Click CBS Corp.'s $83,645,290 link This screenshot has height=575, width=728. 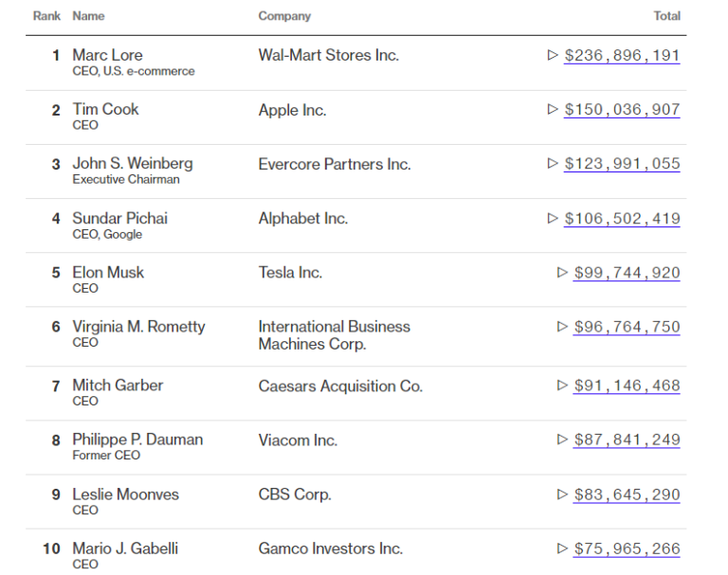tap(627, 494)
